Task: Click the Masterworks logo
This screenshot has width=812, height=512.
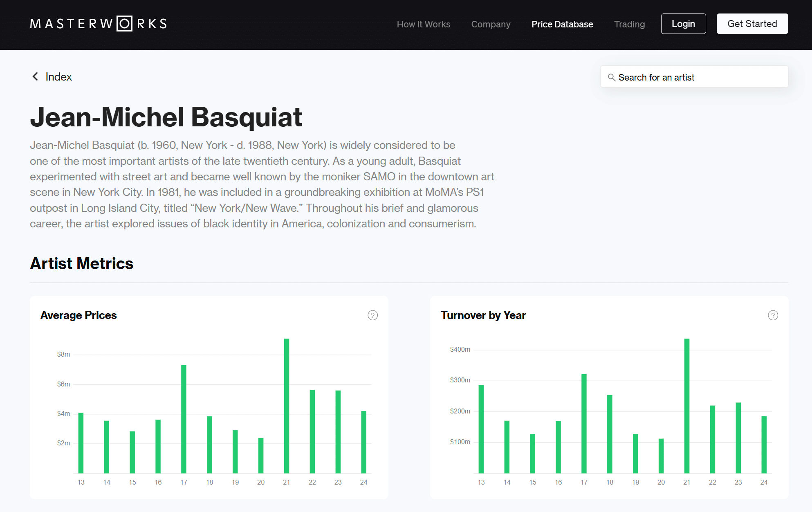Action: [99, 24]
